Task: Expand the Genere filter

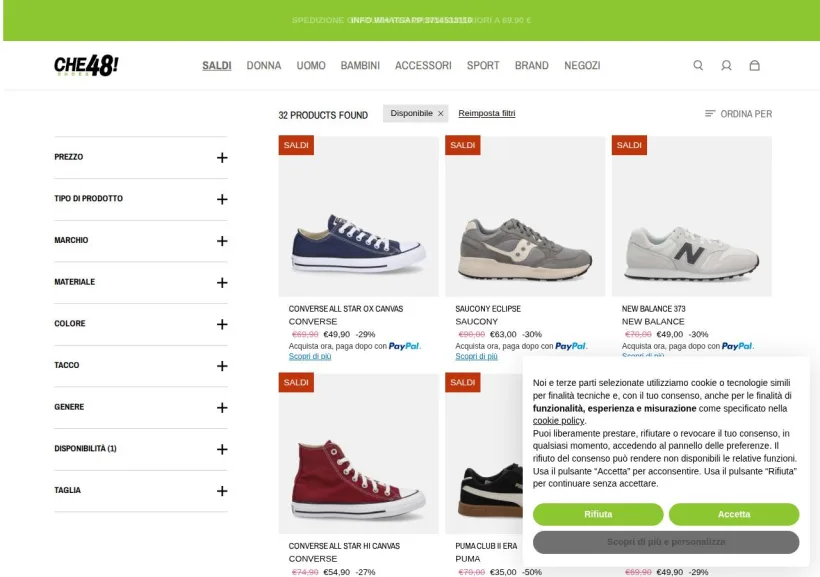Action: tap(141, 408)
